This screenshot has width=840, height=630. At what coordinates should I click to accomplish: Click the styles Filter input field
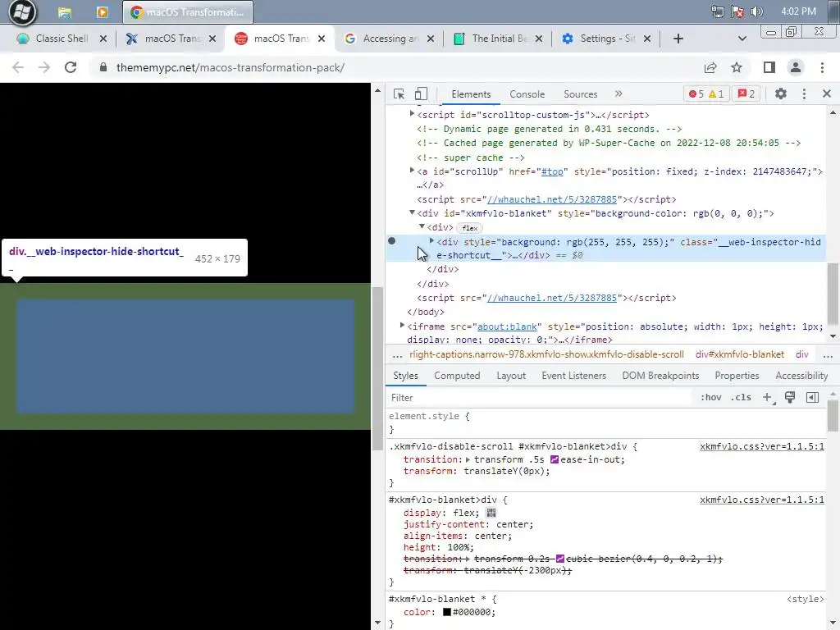click(540, 398)
